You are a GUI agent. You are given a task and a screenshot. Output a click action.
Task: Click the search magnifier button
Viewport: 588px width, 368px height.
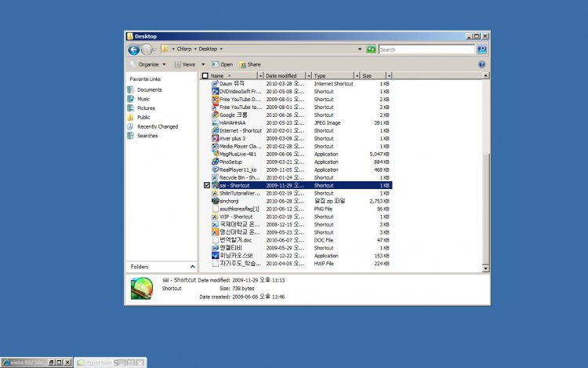click(x=482, y=49)
